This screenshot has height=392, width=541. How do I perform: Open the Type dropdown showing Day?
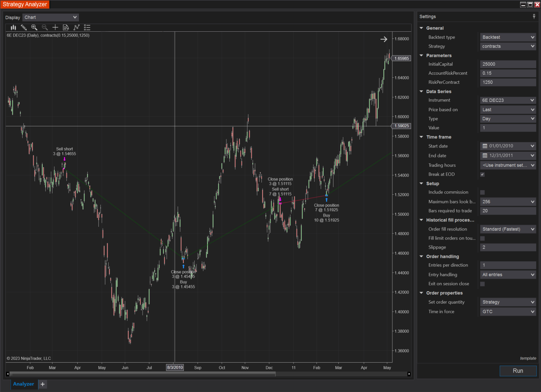[508, 119]
